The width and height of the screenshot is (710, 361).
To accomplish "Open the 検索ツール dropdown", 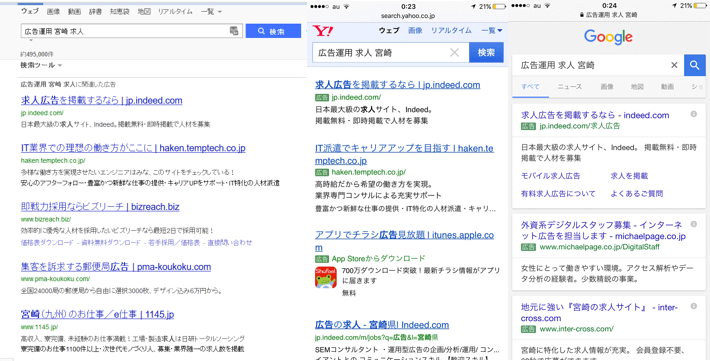I will 41,65.
